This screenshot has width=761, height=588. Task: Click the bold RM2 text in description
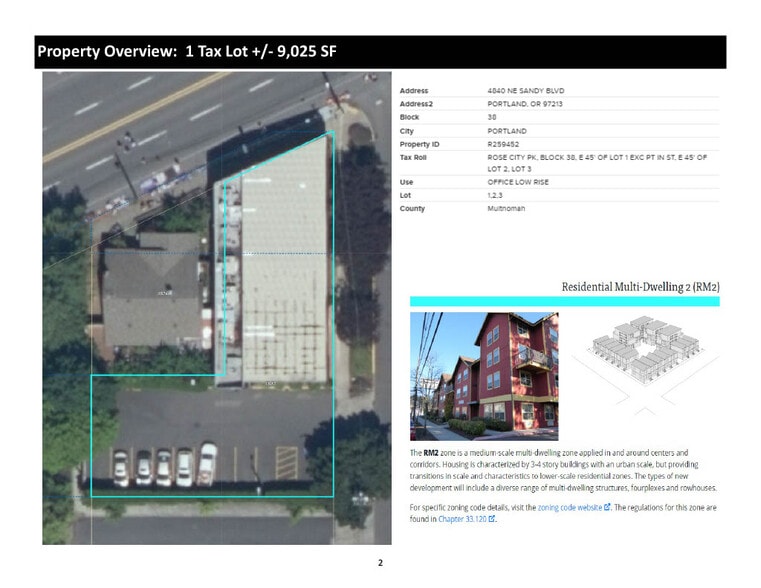[x=431, y=453]
